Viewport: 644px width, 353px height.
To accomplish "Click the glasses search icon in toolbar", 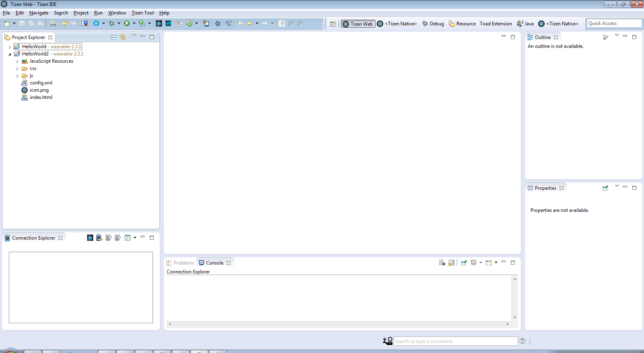I will pyautogui.click(x=228, y=23).
